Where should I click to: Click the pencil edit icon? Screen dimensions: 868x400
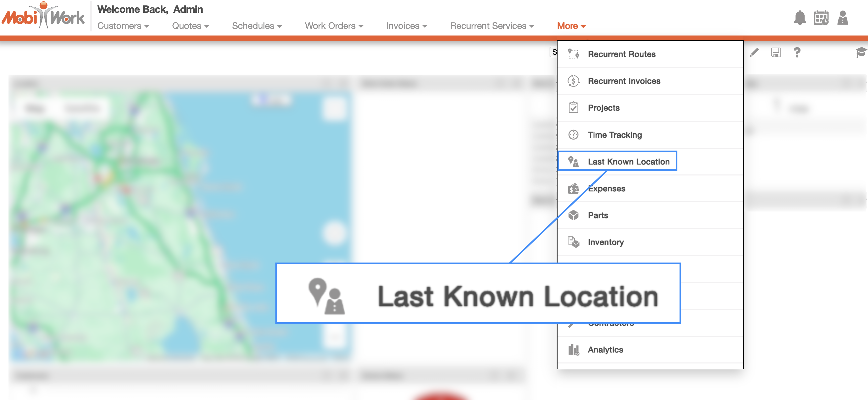[x=754, y=52]
